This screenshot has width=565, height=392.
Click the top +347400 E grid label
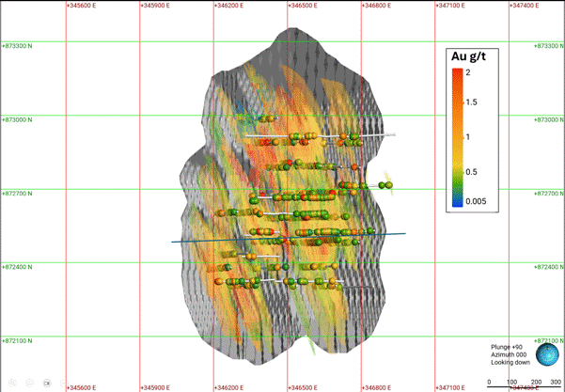524,6
